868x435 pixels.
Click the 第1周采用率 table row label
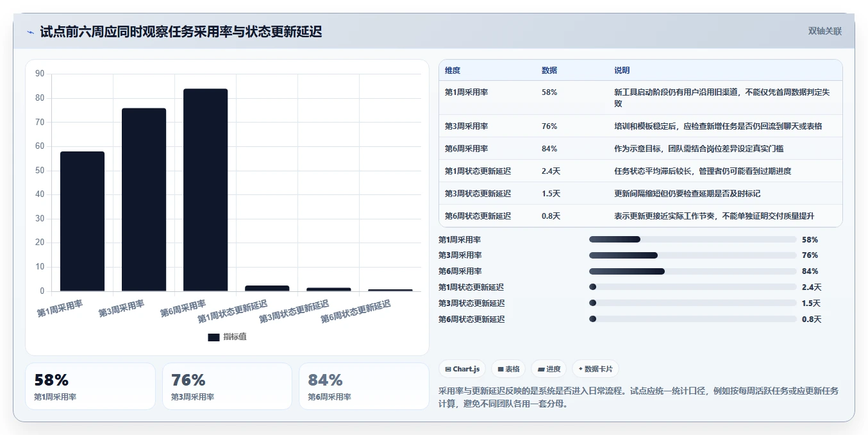pos(467,92)
